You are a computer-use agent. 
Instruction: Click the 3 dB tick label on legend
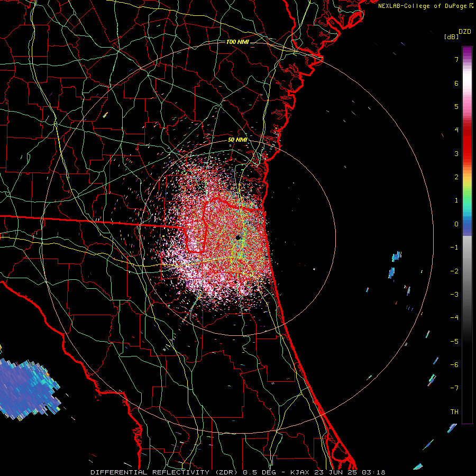pyautogui.click(x=456, y=153)
